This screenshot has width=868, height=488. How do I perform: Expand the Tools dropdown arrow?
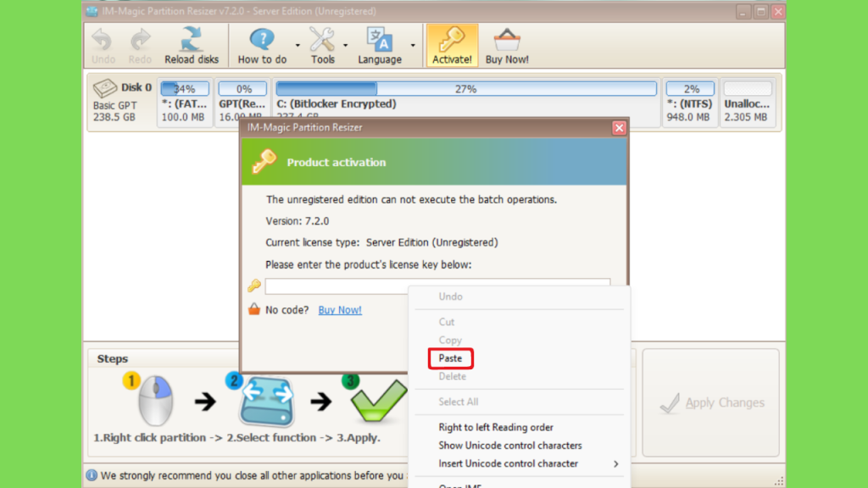pyautogui.click(x=346, y=46)
